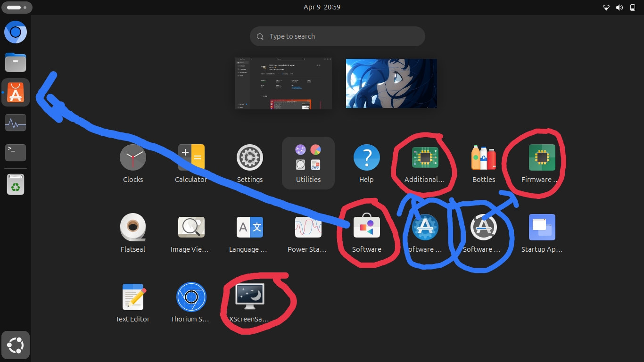The height and width of the screenshot is (362, 644).
Task: Launch Power Statistics app
Action: coord(308,227)
